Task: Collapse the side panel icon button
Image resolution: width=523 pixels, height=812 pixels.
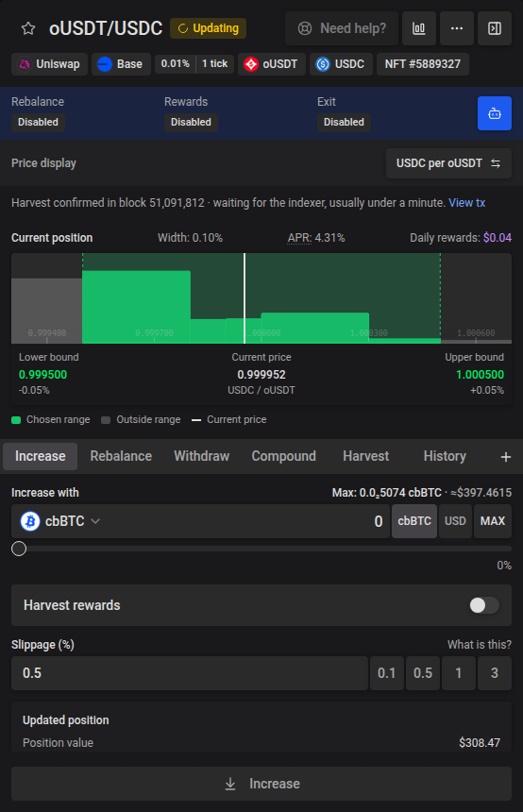Action: [x=495, y=28]
